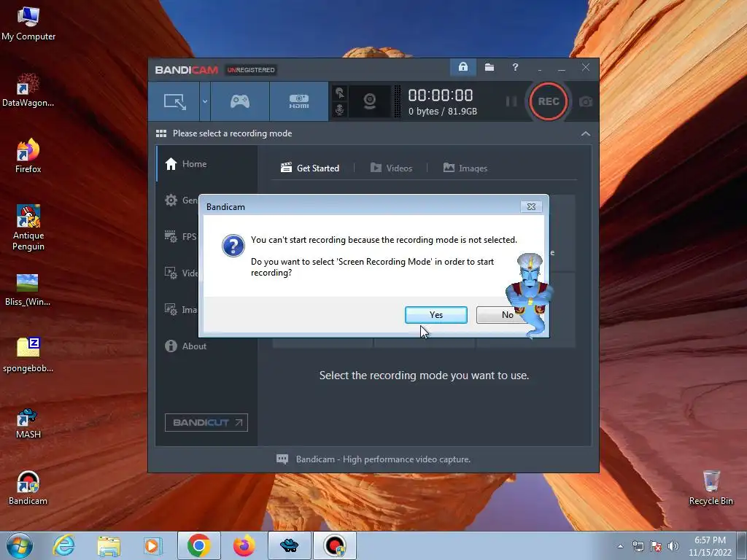Open Windows Media Player from taskbar
This screenshot has height=560, width=747.
pyautogui.click(x=153, y=545)
